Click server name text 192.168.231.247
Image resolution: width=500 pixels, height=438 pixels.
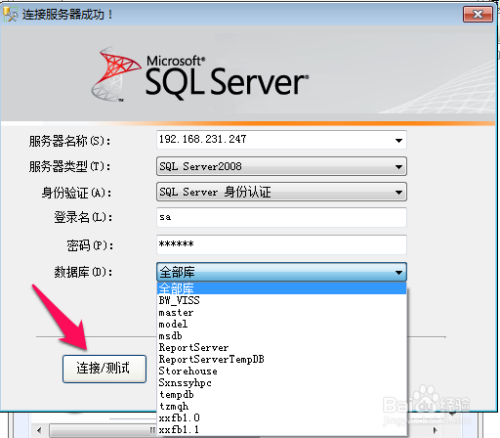(203, 139)
